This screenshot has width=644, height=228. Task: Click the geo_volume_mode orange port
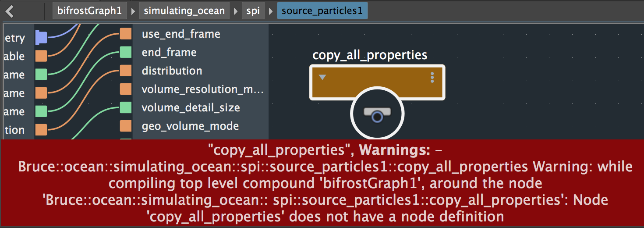126,126
